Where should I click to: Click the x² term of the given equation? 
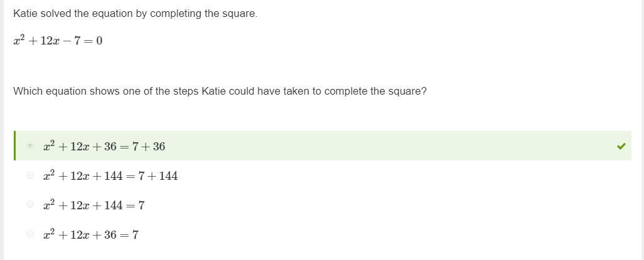click(x=19, y=41)
